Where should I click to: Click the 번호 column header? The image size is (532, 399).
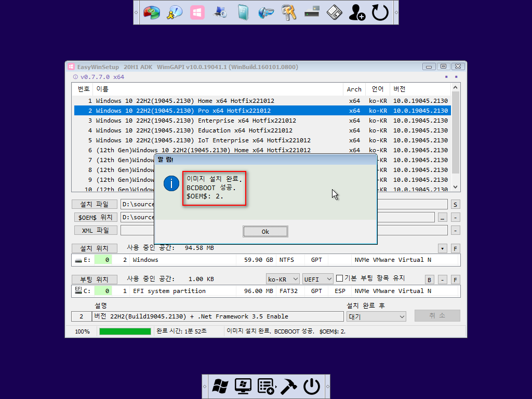click(x=84, y=89)
